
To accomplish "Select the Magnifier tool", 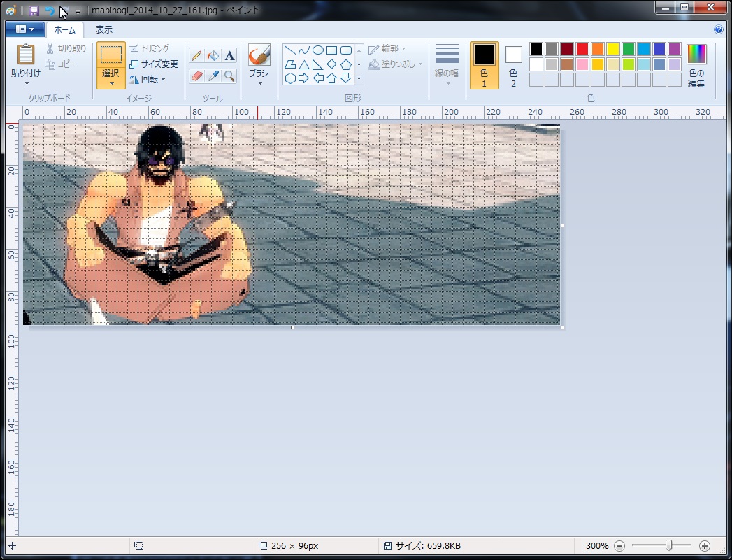I will (x=229, y=76).
